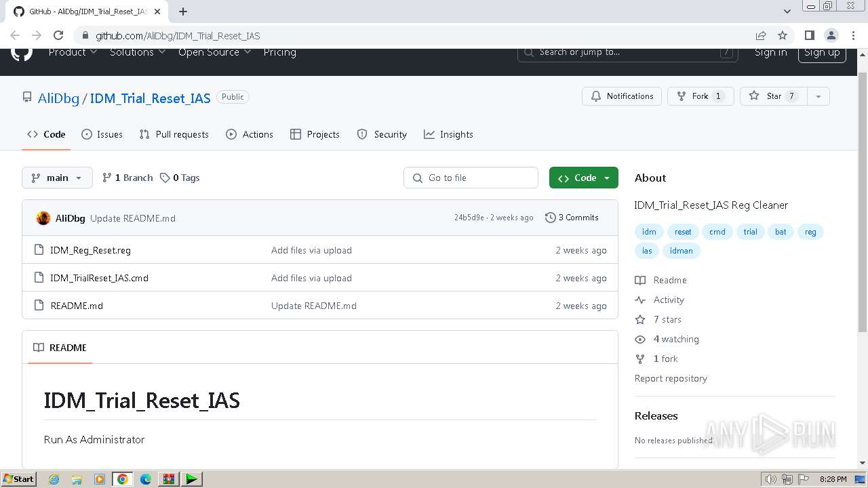Screen dimensions: 868x488
Task: Open the Pricing page
Action: tap(279, 52)
